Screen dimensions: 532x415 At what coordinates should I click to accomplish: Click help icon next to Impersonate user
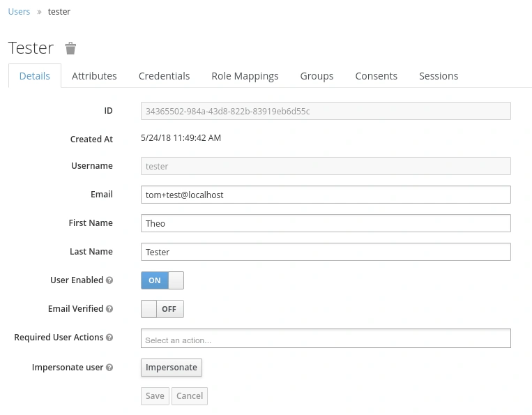point(109,368)
